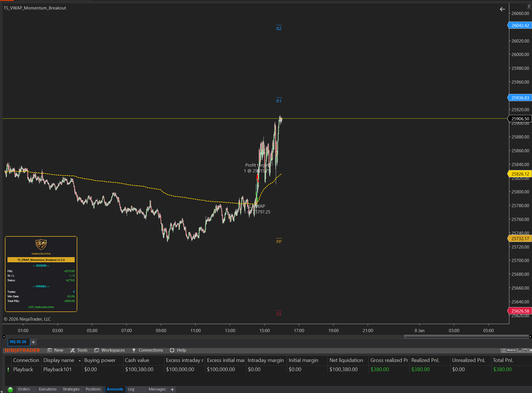The height and width of the screenshot is (393, 532).
Task: Switch to the Messages tab
Action: tap(157, 389)
